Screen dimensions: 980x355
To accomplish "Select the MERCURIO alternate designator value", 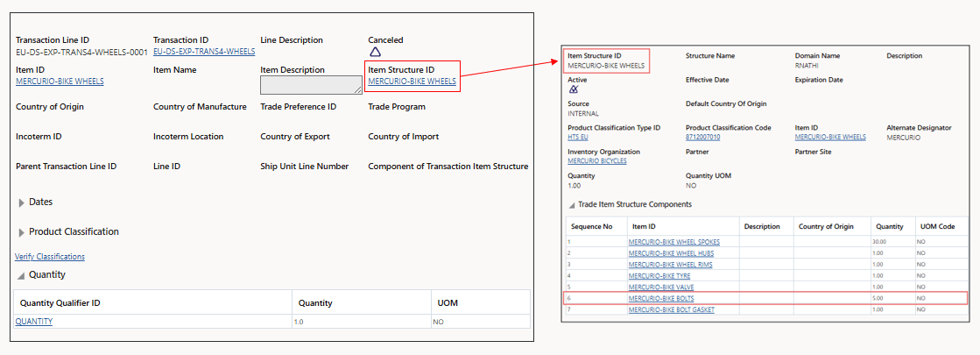I will (903, 137).
